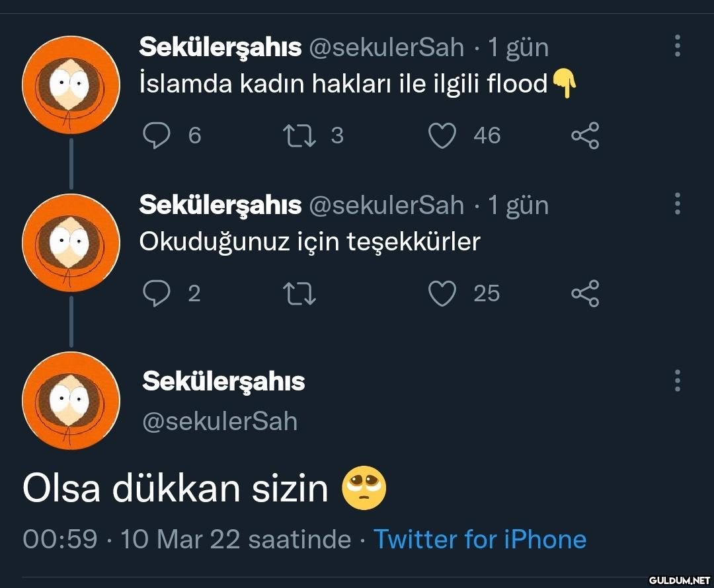Retweet the Okuduğunuz için teşekkürler tweet
Screen dimensions: 714x588
[299, 293]
